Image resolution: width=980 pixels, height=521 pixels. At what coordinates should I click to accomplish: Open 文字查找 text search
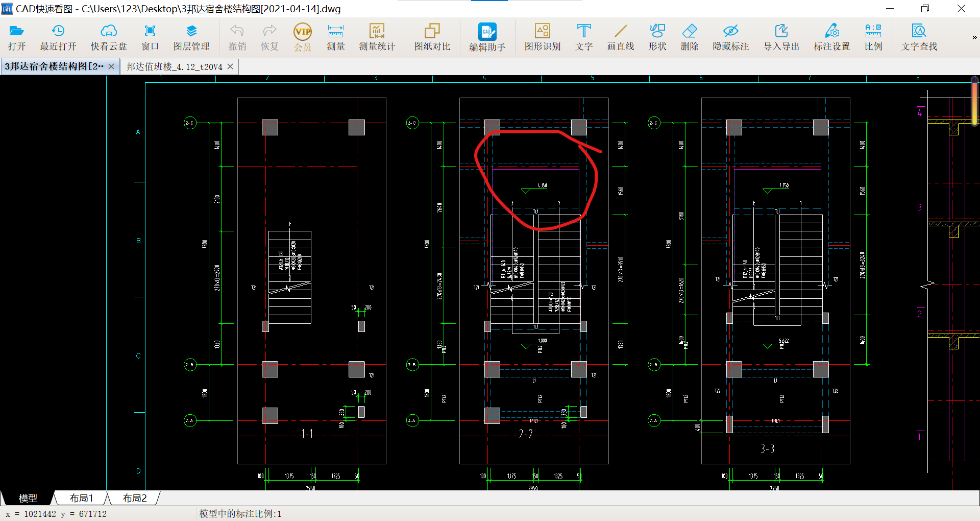click(x=919, y=38)
